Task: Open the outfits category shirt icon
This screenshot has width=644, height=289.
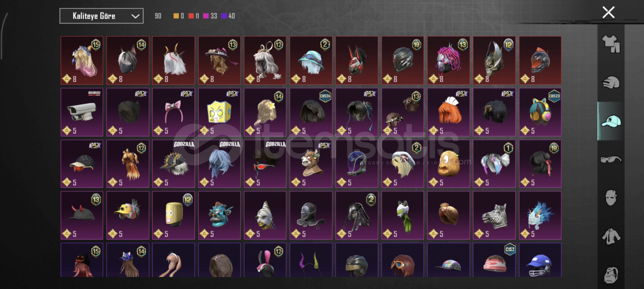Action: pos(611,44)
